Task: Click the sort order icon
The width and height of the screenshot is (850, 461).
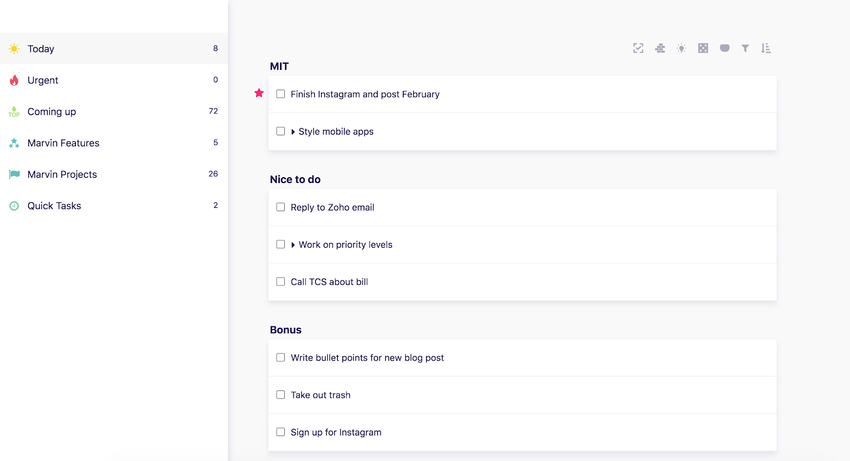Action: coord(766,48)
